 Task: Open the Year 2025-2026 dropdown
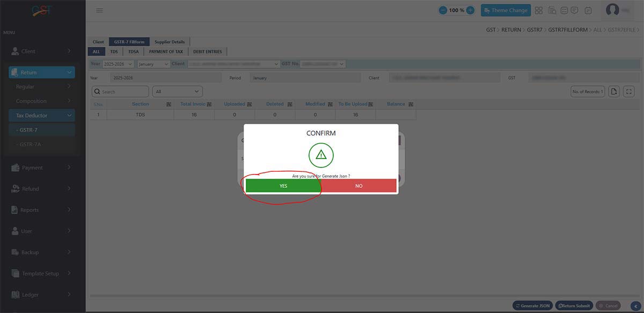(118, 64)
